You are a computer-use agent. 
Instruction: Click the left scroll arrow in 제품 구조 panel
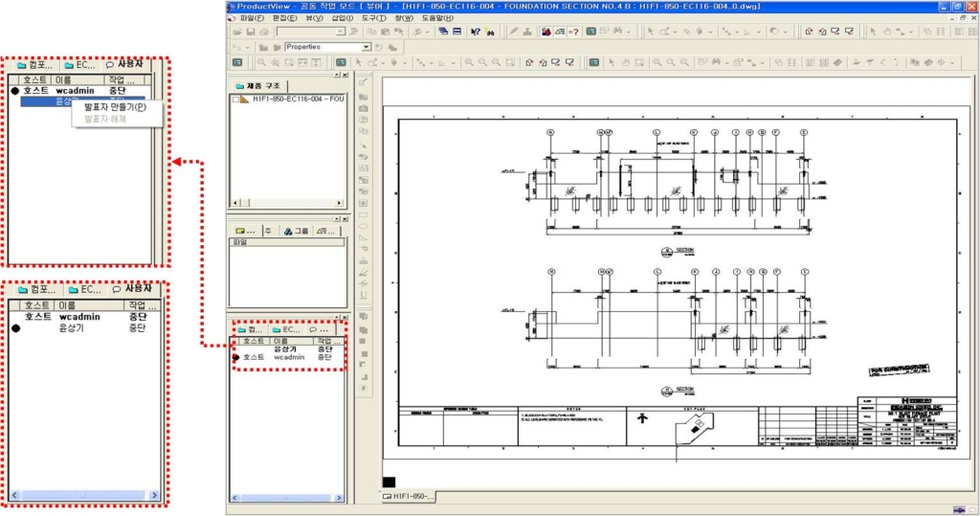pos(235,203)
